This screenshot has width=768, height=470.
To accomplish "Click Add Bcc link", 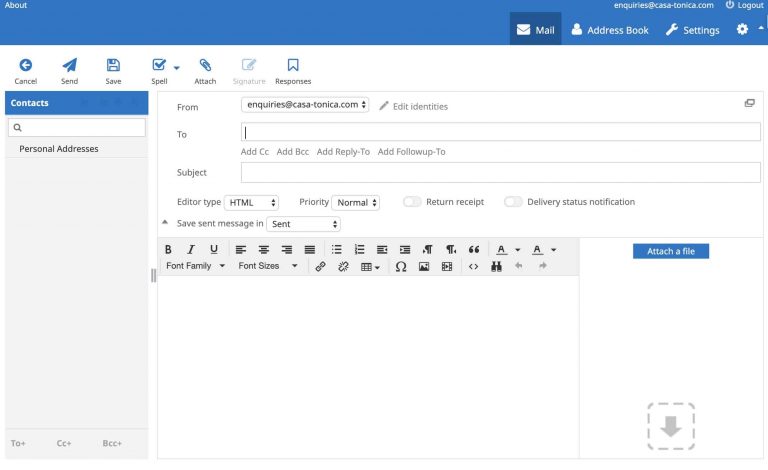I will (x=292, y=152).
